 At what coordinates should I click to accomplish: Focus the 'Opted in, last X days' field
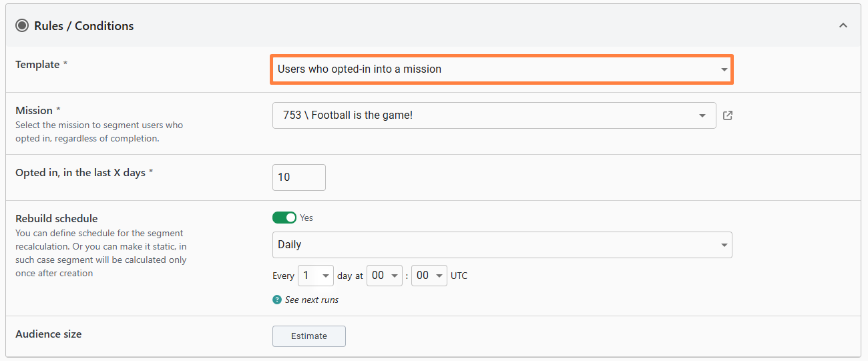[298, 177]
